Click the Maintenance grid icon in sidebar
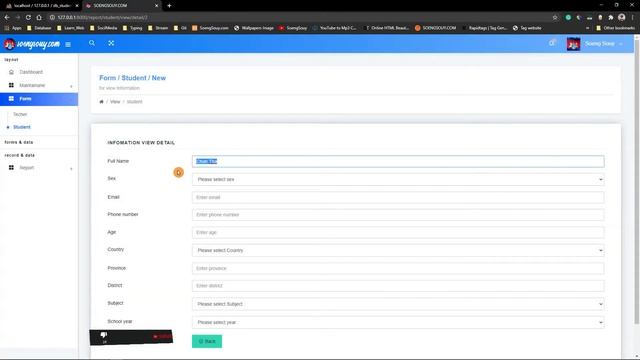The width and height of the screenshot is (640, 360). (x=11, y=85)
